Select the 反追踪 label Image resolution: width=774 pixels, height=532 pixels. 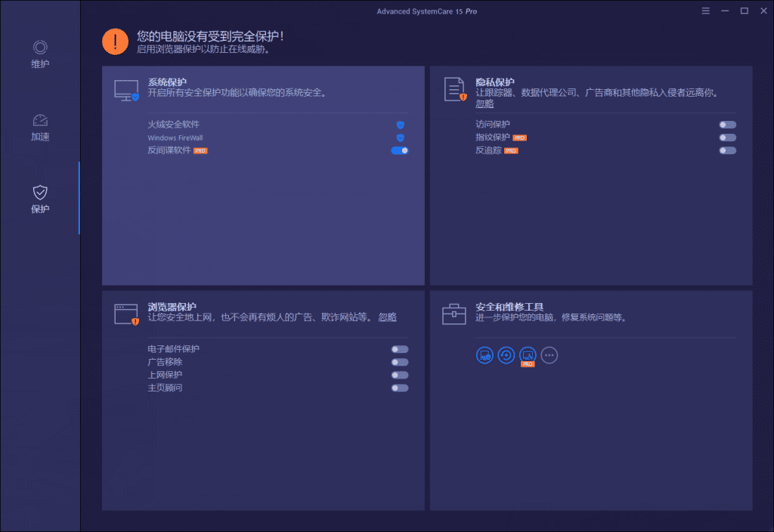(x=489, y=150)
